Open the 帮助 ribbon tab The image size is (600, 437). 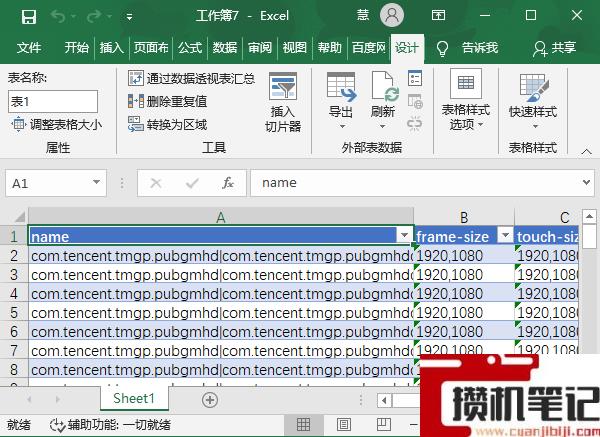tap(329, 48)
